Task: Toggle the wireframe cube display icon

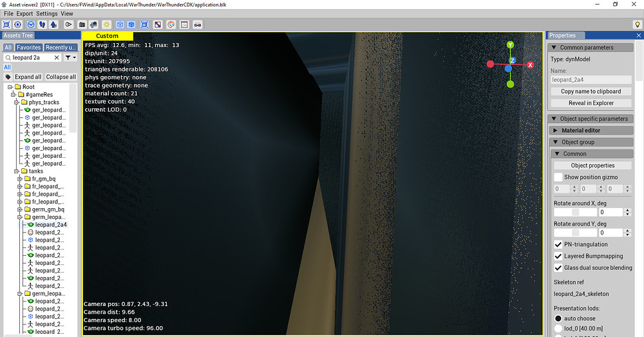Action: [x=120, y=24]
